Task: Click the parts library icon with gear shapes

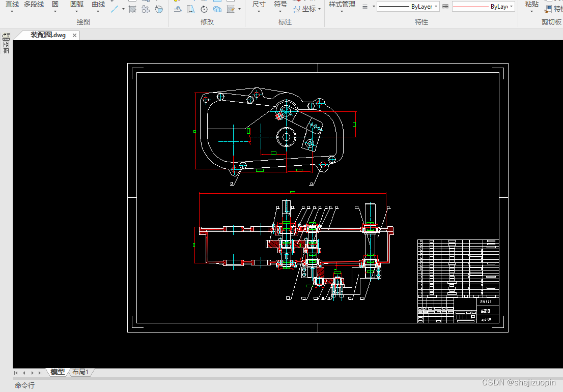Action: pyautogui.click(x=146, y=9)
